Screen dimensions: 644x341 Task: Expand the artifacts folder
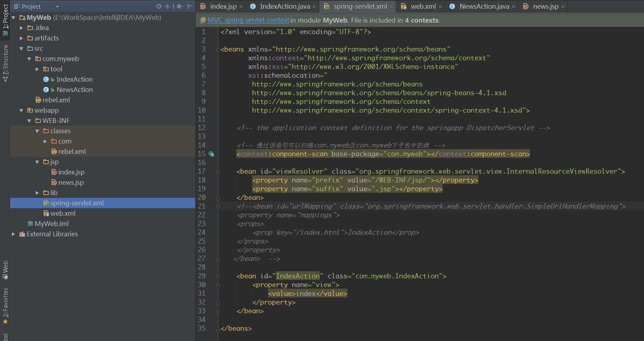(21, 38)
